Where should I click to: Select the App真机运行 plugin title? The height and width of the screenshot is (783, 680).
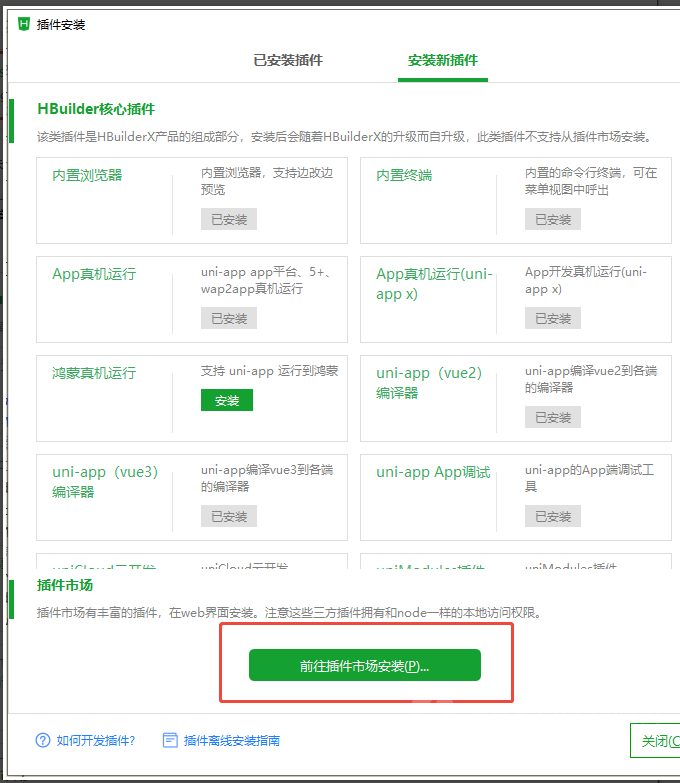coord(94,274)
